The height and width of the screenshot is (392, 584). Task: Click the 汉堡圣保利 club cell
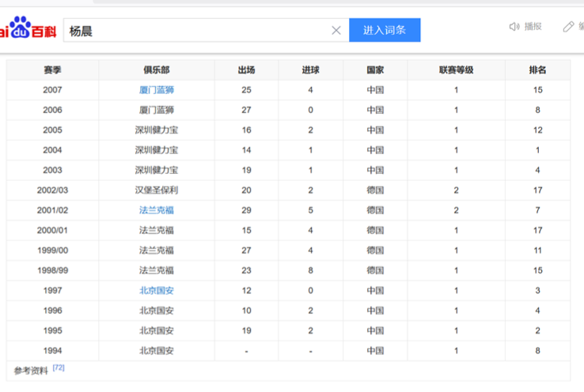point(157,190)
